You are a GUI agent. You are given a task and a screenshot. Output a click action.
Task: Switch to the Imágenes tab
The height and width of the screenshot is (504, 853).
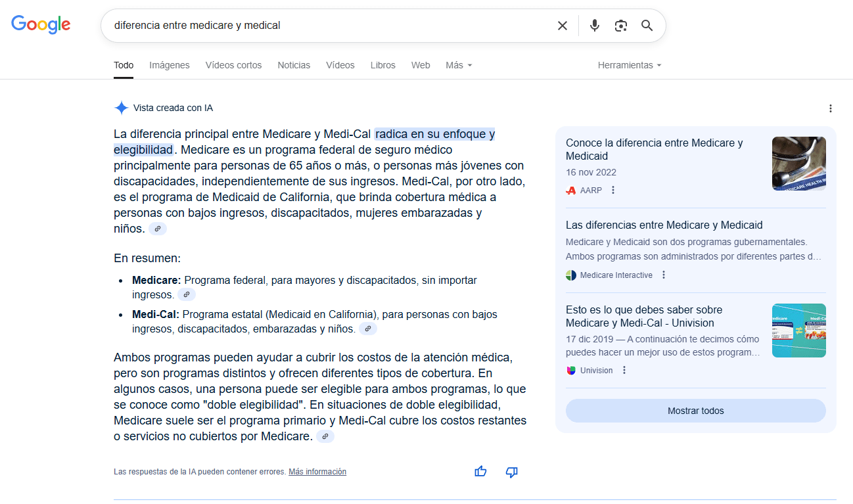[x=170, y=65]
